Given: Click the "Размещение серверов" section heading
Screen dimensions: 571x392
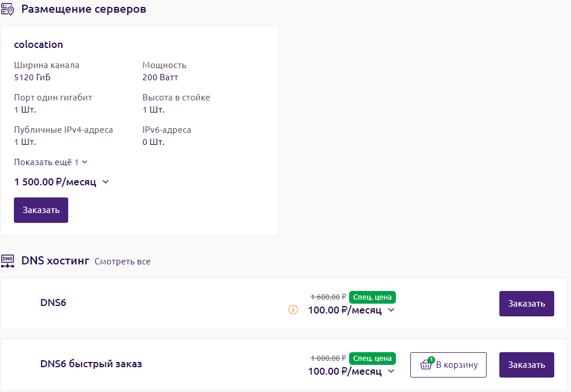Looking at the screenshot, I should [84, 9].
